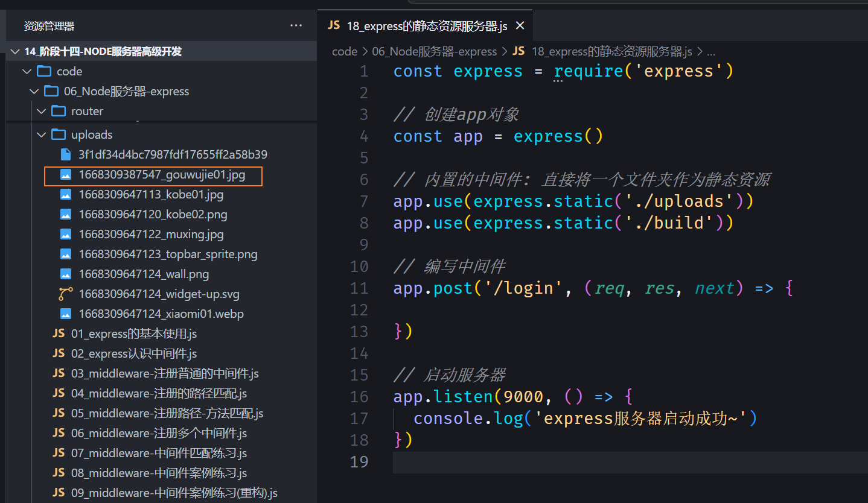Click the uploads folder icon
Screen dimensions: 868x503
click(x=59, y=134)
